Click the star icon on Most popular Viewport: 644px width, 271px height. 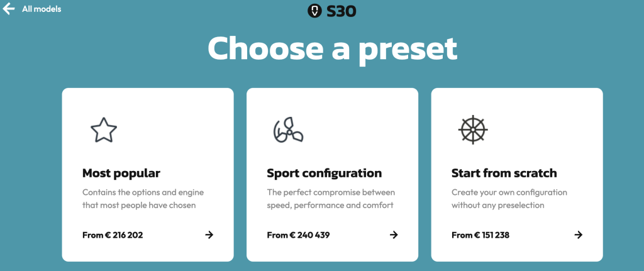click(x=104, y=130)
